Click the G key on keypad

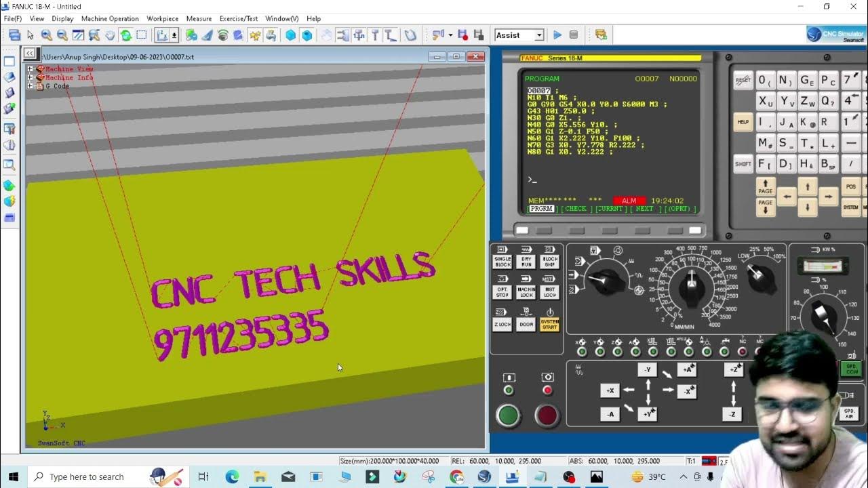point(808,81)
